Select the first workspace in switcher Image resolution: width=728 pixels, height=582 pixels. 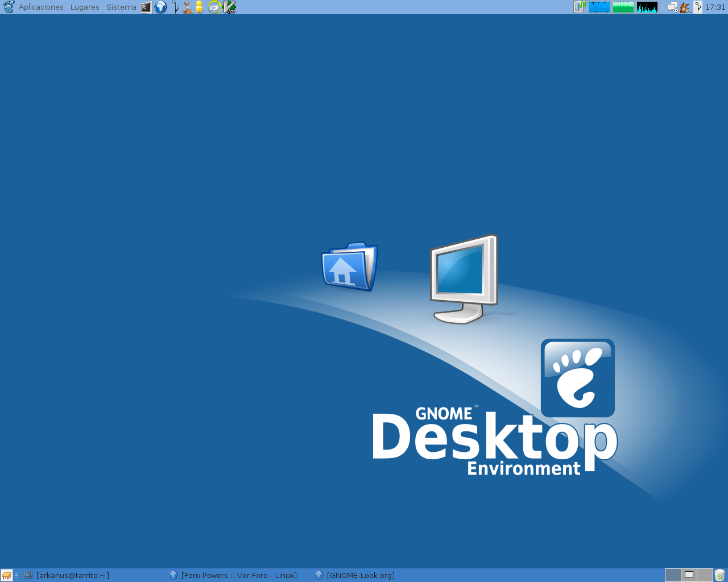(x=673, y=575)
